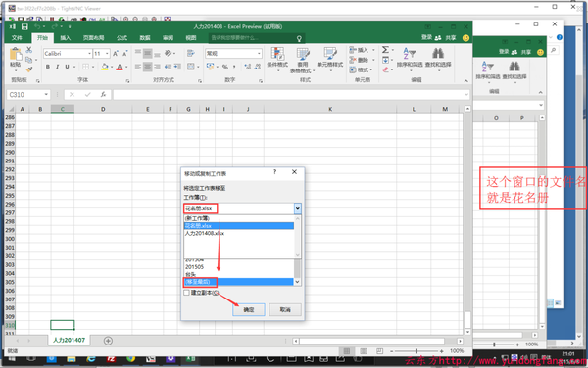
Task: Apply the red font color
Action: tap(120, 67)
